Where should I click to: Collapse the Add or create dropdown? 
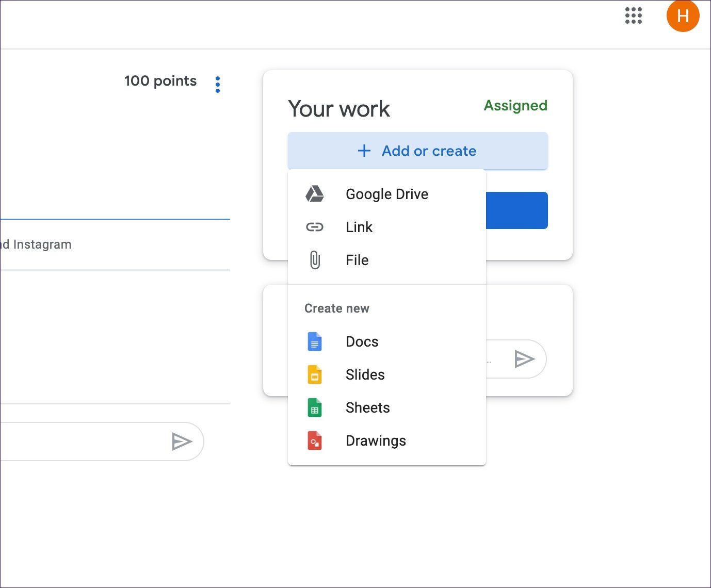click(x=418, y=151)
